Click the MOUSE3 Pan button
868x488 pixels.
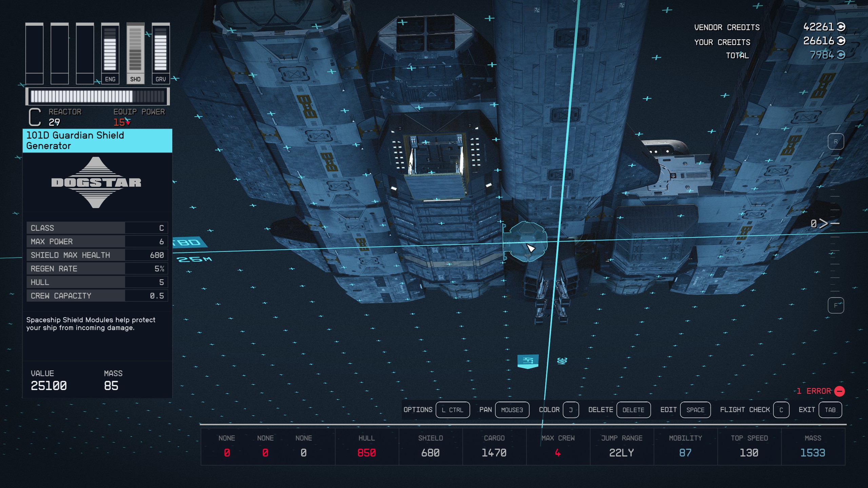[512, 410]
